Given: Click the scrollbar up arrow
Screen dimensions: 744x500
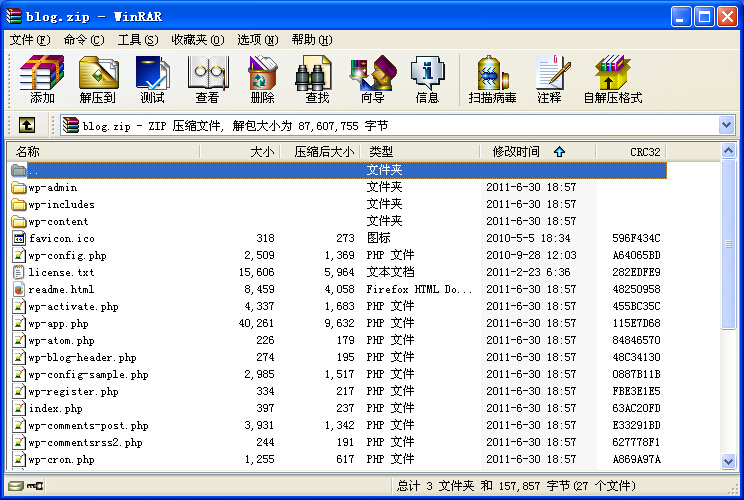Looking at the screenshot, I should pyautogui.click(x=728, y=151).
